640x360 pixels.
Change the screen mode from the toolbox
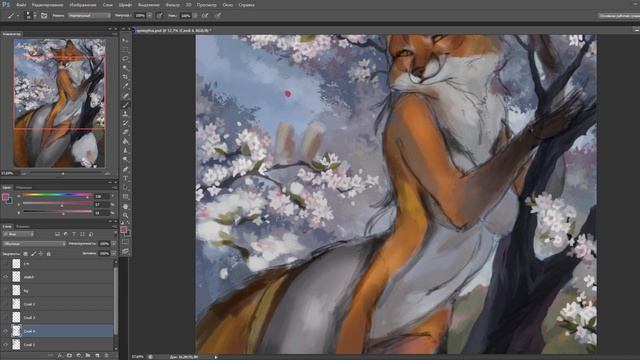click(125, 251)
